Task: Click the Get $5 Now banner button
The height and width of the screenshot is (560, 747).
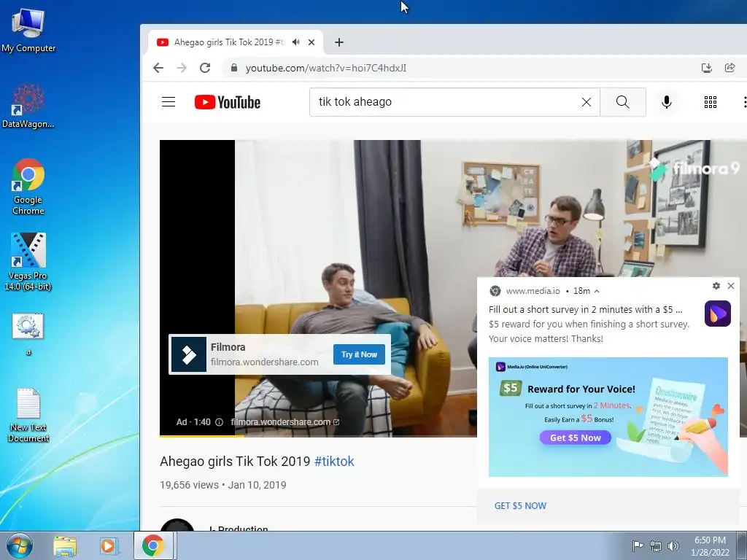Action: pos(575,437)
